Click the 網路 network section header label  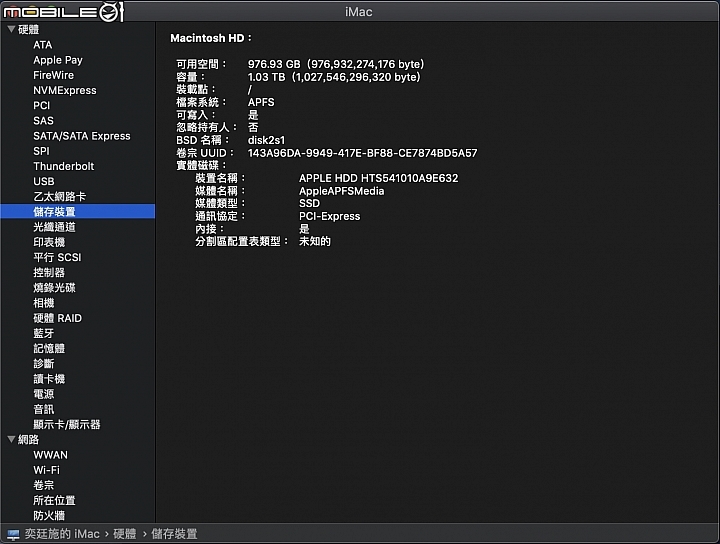click(28, 439)
